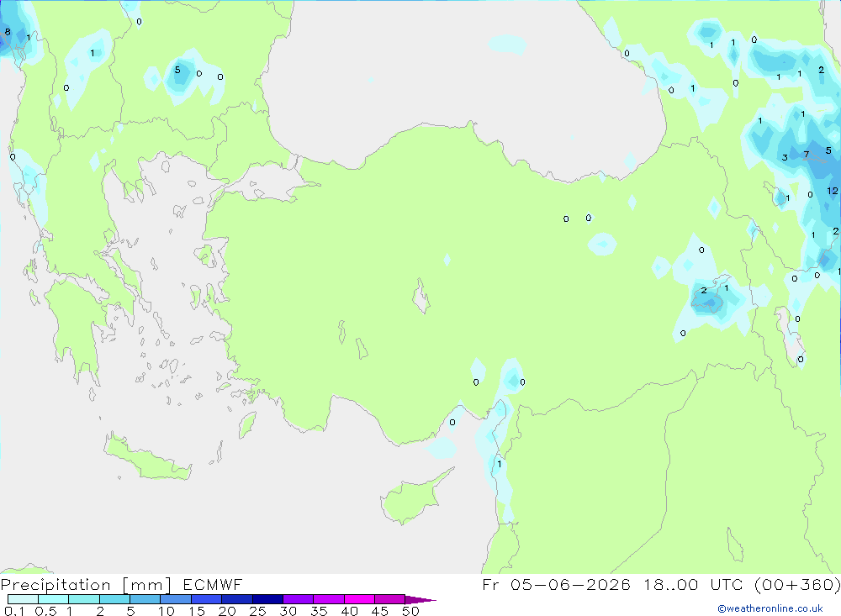
Task: Click the island of Crete on map
Action: [x=147, y=459]
